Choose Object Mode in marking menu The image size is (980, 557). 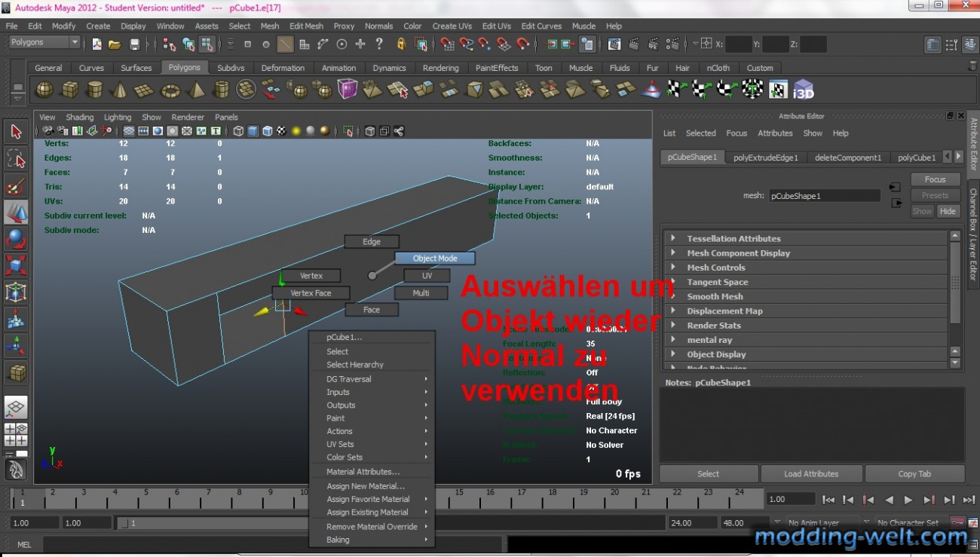click(435, 258)
